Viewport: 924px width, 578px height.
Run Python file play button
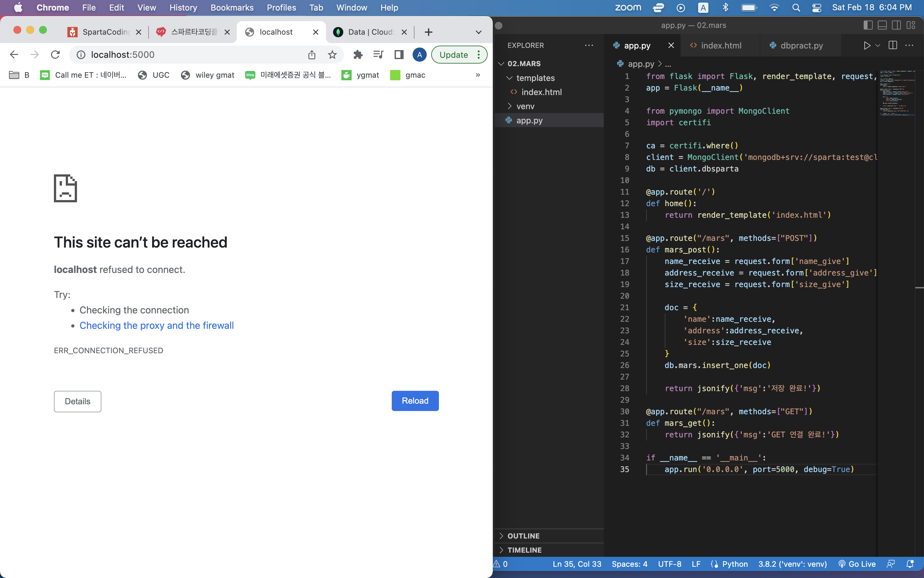867,46
